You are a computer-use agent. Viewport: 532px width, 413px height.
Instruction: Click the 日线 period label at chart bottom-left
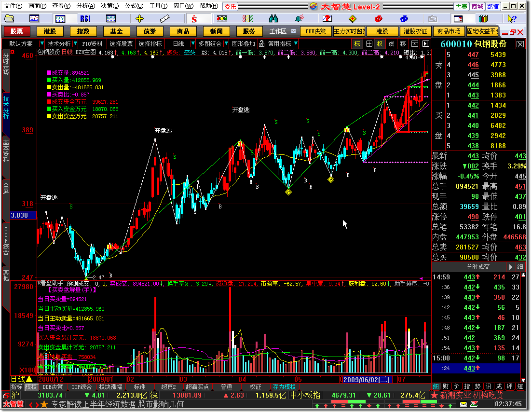[x=18, y=379]
